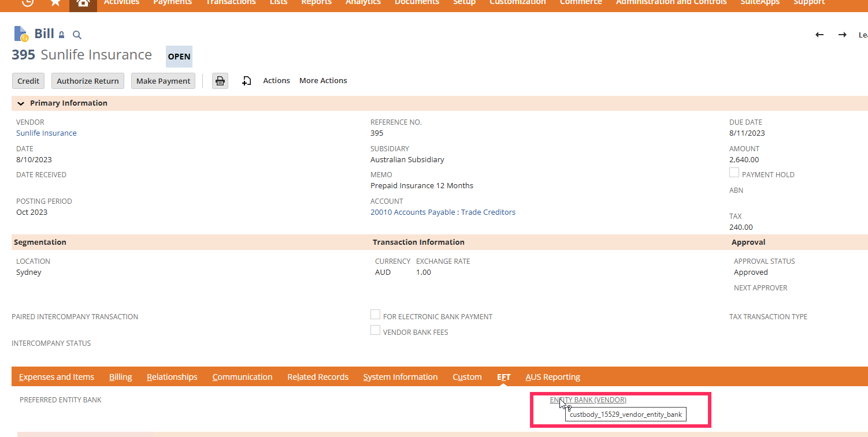Click the Make Payment button
This screenshot has width=868, height=437.
[x=163, y=81]
